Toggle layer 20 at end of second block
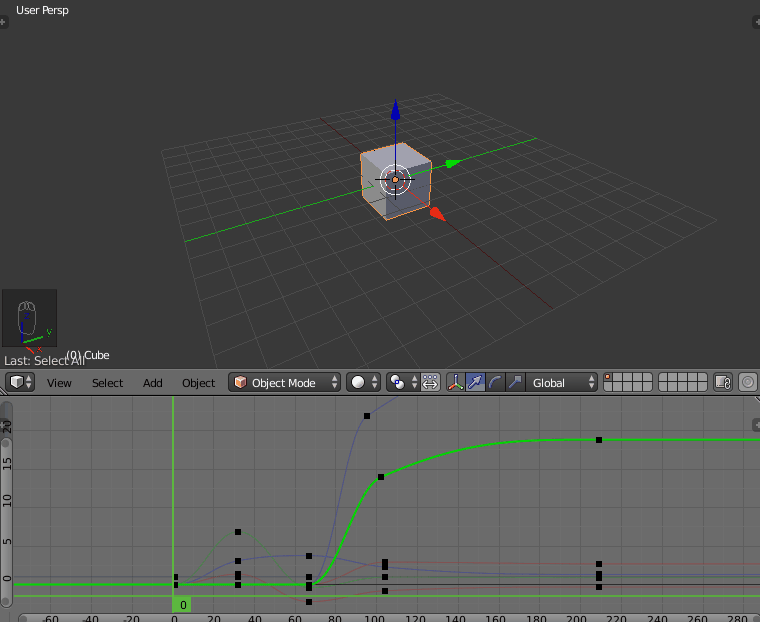 tap(702, 387)
